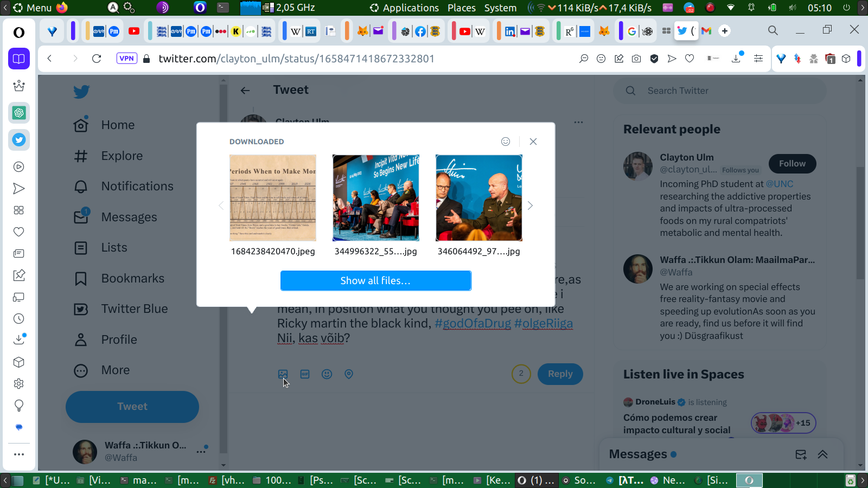
Task: Open #olgeRiiga hashtag link
Action: pos(543,324)
